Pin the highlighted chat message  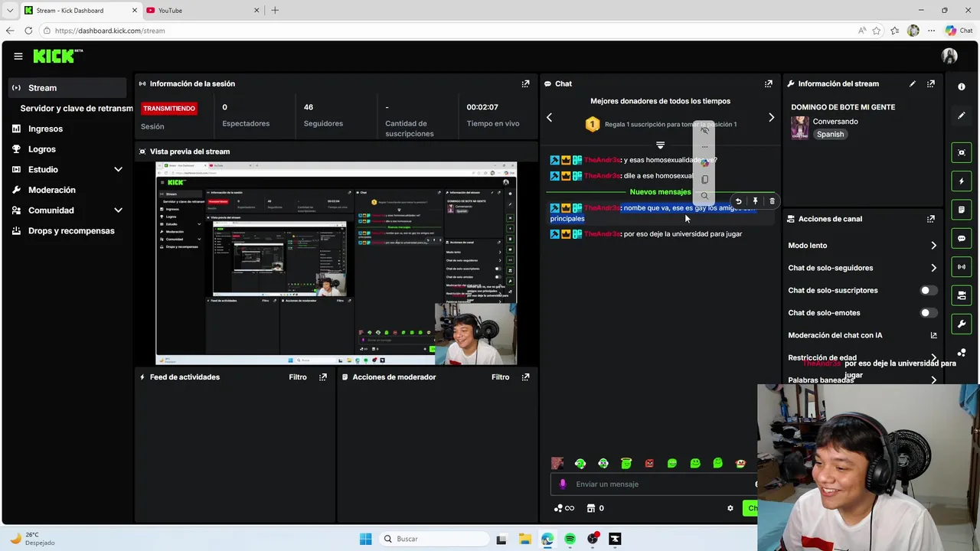[755, 201]
